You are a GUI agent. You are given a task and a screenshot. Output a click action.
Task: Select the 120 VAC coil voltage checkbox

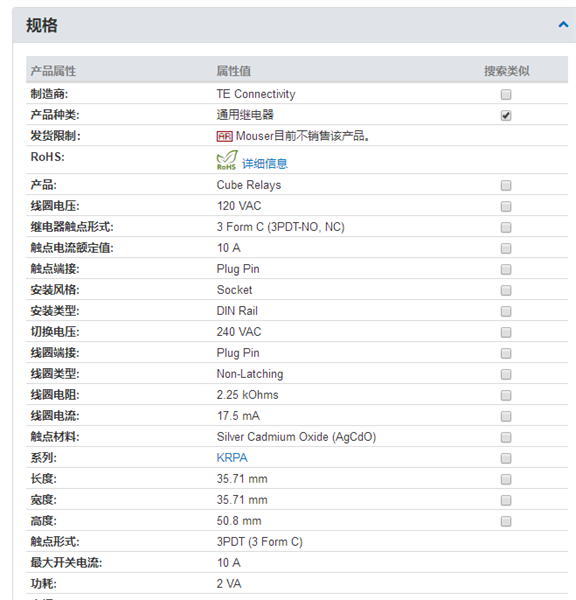[506, 207]
